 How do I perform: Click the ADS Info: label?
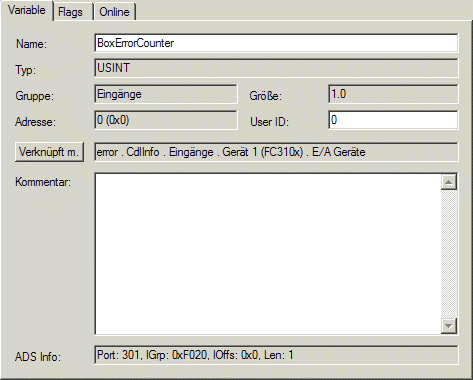(38, 357)
